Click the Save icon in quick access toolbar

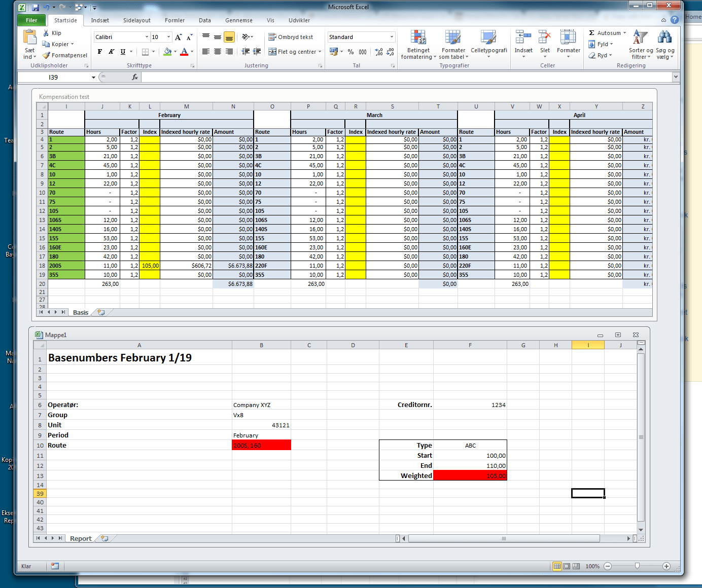36,8
